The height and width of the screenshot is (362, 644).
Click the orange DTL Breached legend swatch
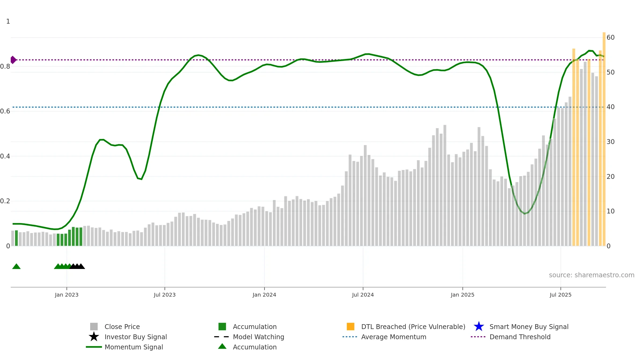coord(350,327)
